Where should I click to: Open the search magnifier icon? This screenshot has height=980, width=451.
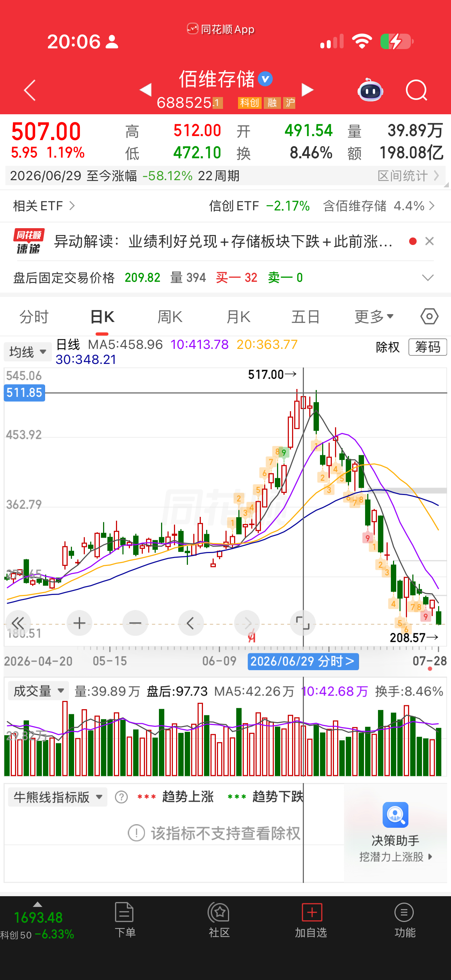(416, 90)
